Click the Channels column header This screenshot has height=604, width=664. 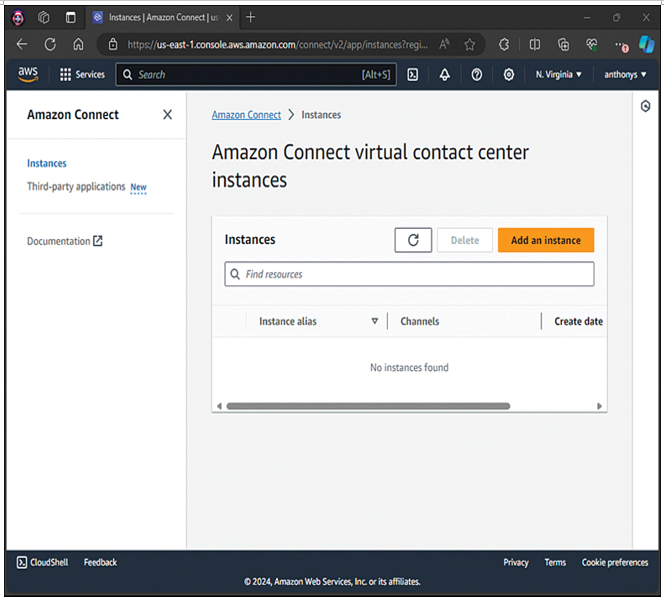(420, 321)
